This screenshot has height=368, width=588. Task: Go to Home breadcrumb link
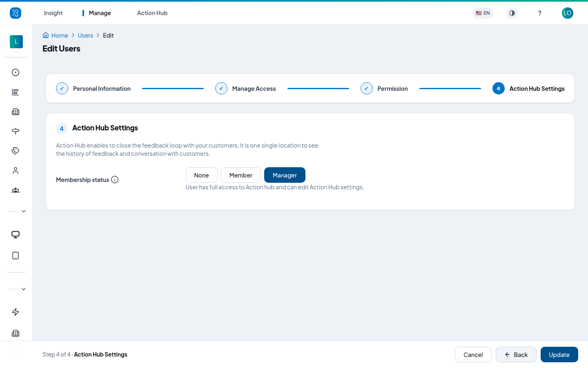click(x=56, y=36)
